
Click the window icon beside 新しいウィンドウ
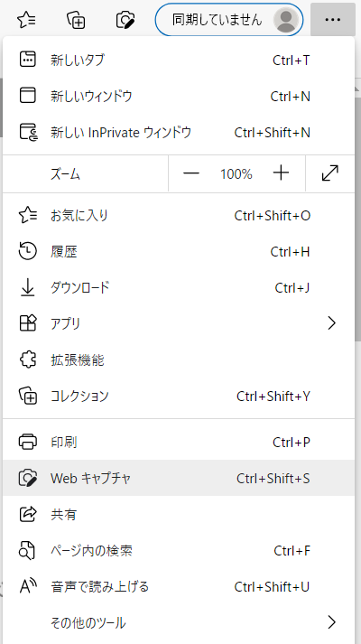(x=28, y=95)
